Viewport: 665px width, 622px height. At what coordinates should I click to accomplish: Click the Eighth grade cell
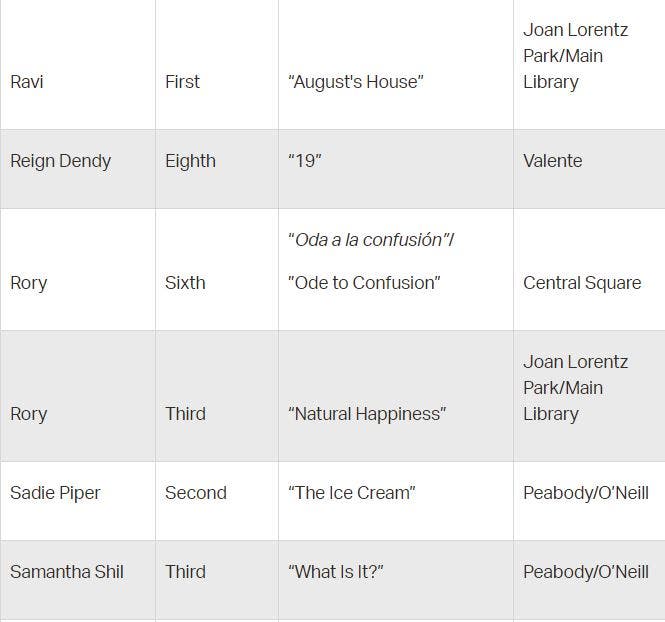[x=190, y=161]
